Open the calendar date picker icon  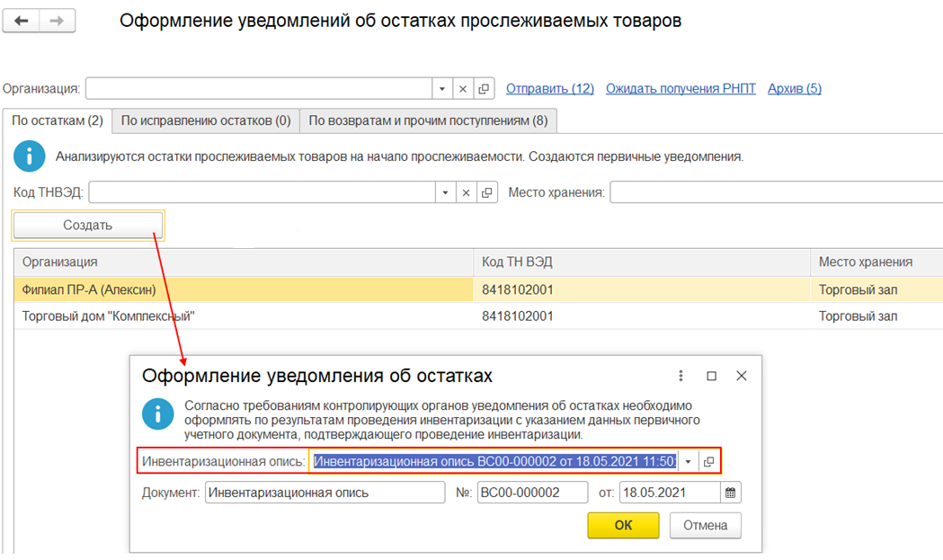[x=731, y=493]
